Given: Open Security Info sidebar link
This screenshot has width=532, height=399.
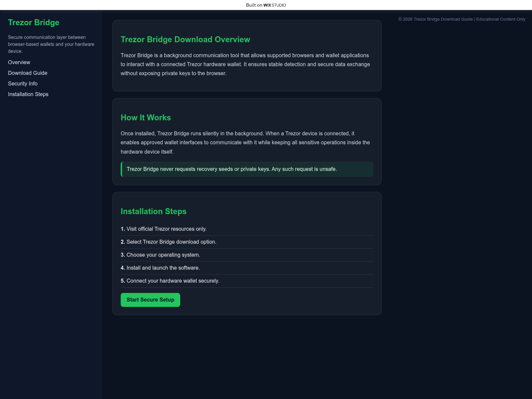Looking at the screenshot, I should coord(23,84).
